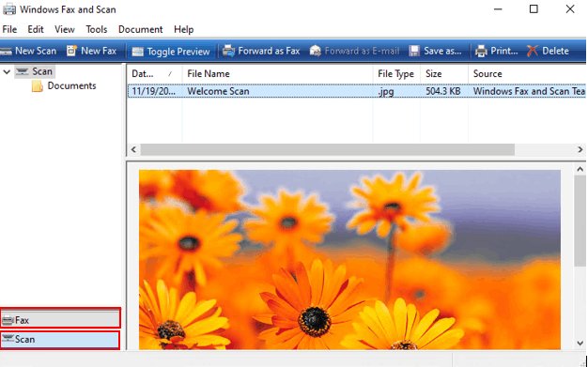Open the Document menu
Viewport: 588px width, 367px height.
pos(140,29)
